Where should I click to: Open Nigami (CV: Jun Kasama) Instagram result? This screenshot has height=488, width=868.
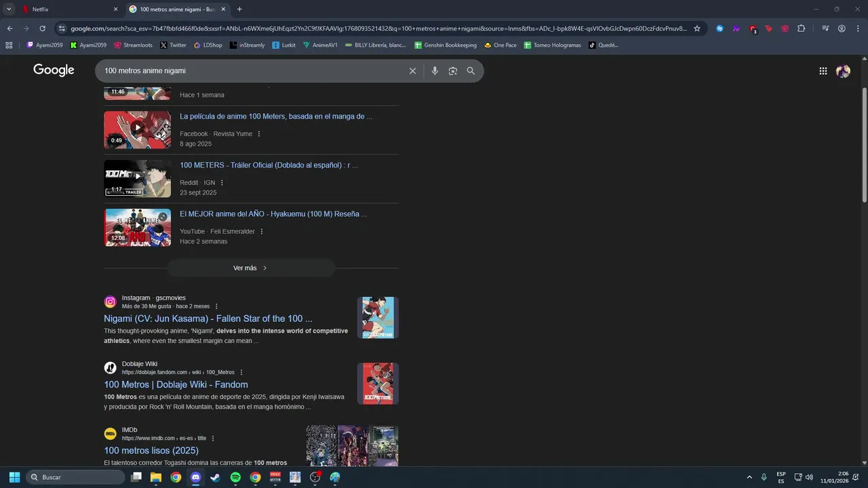tap(208, 319)
